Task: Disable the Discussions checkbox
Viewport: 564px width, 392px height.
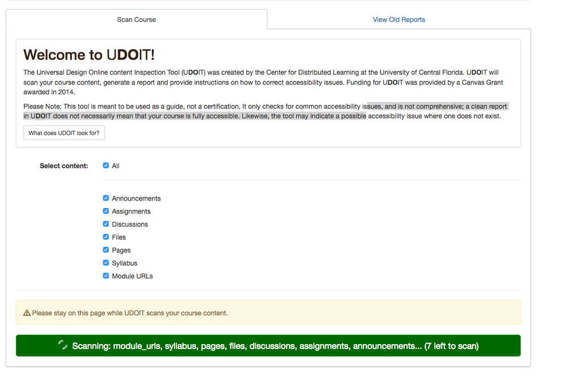Action: [106, 224]
